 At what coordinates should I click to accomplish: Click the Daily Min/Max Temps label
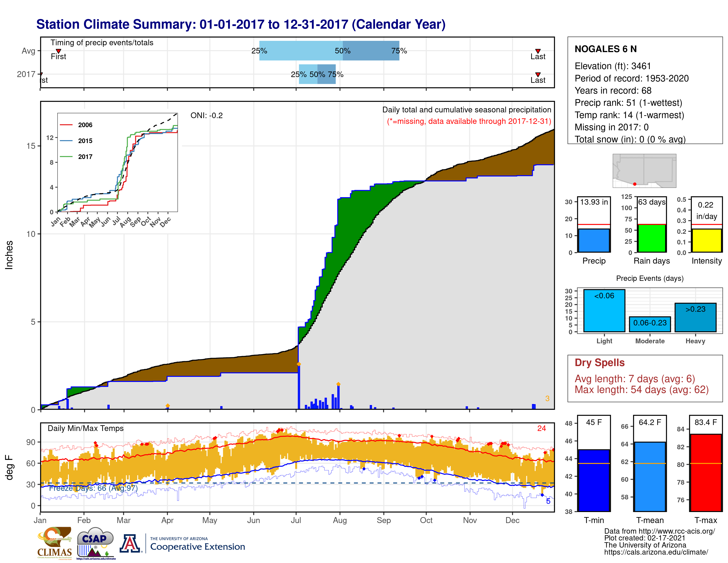coord(85,428)
